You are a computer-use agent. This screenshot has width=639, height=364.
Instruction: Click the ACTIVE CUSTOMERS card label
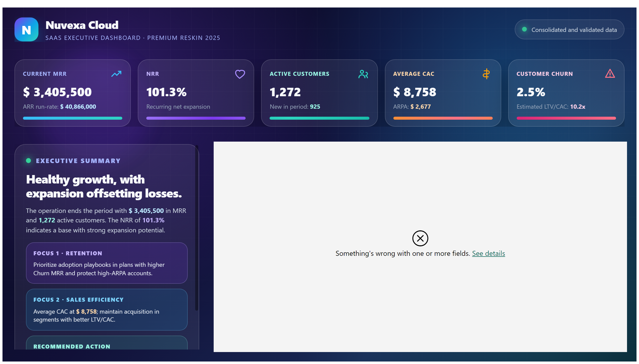(299, 74)
